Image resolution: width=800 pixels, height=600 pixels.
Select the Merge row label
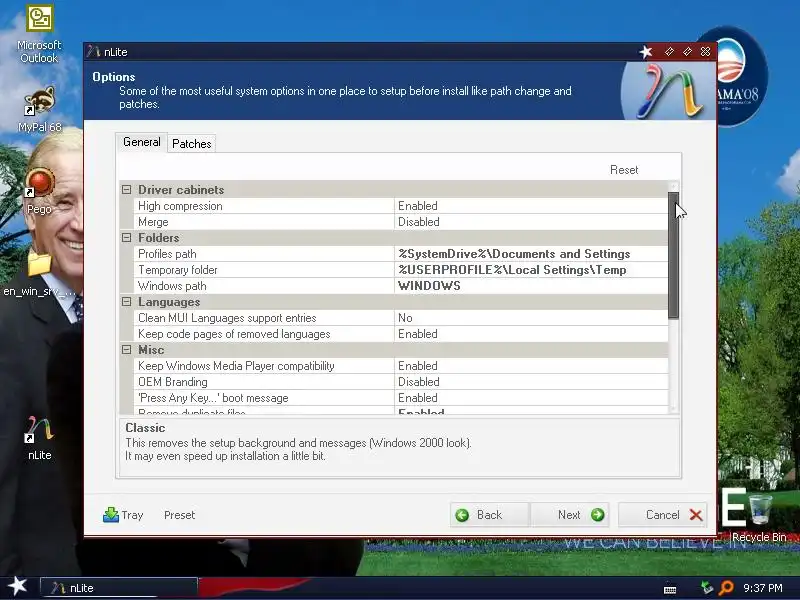(x=153, y=222)
